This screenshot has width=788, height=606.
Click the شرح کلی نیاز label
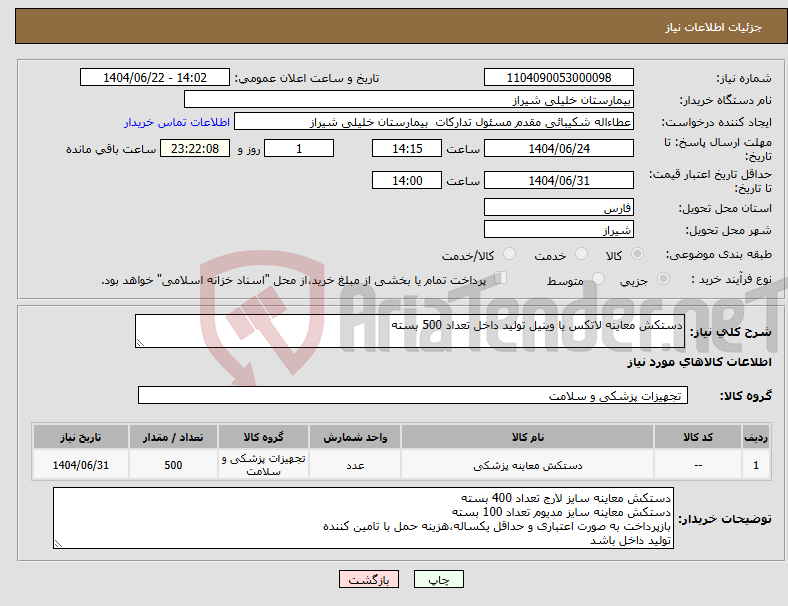click(731, 332)
